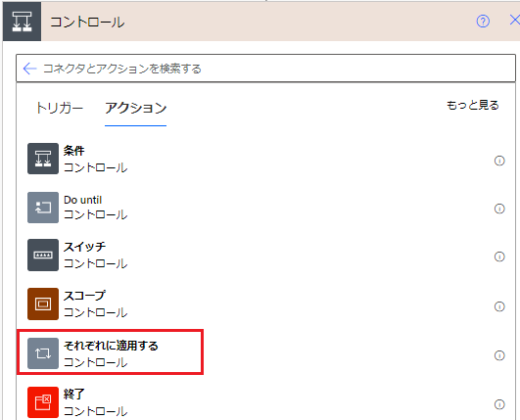
Task: Click the コントロール header connector icon
Action: [x=22, y=22]
